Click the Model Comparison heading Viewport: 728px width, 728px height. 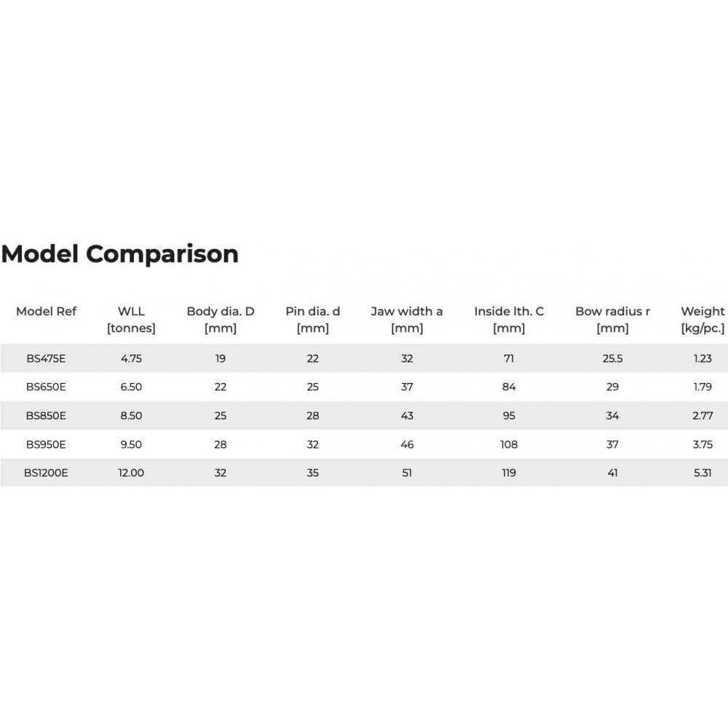point(120,254)
